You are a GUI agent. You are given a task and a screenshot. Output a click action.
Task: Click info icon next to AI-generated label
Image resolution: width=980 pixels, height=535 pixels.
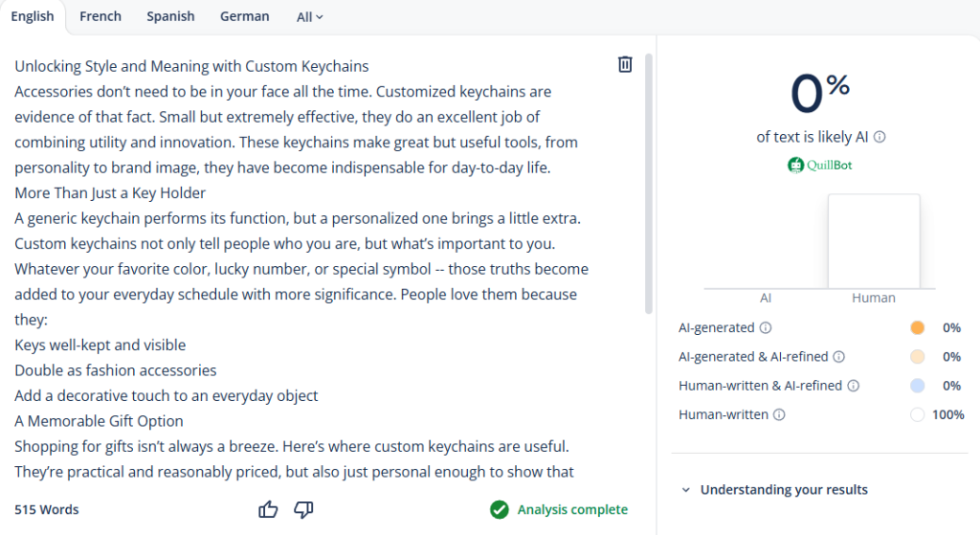click(x=766, y=327)
